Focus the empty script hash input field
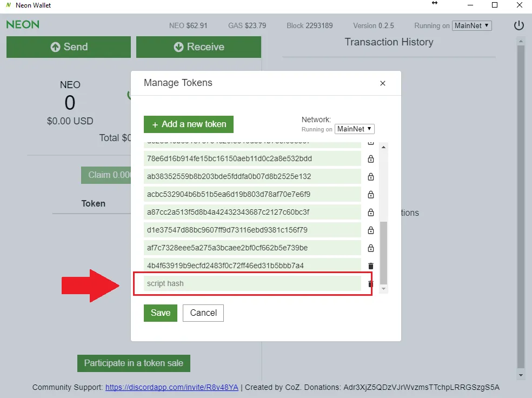Screen dimensions: 532x398 click(x=252, y=283)
